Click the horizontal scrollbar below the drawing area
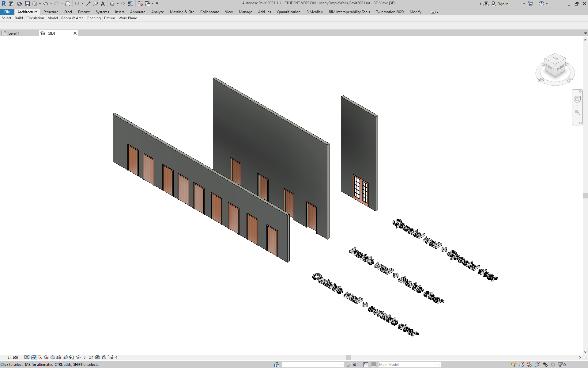This screenshot has height=368, width=588. tap(348, 357)
